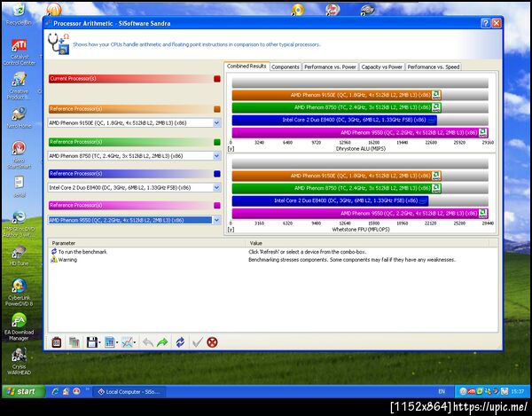Toggle the orange reference processor color checkbox

pos(217,109)
